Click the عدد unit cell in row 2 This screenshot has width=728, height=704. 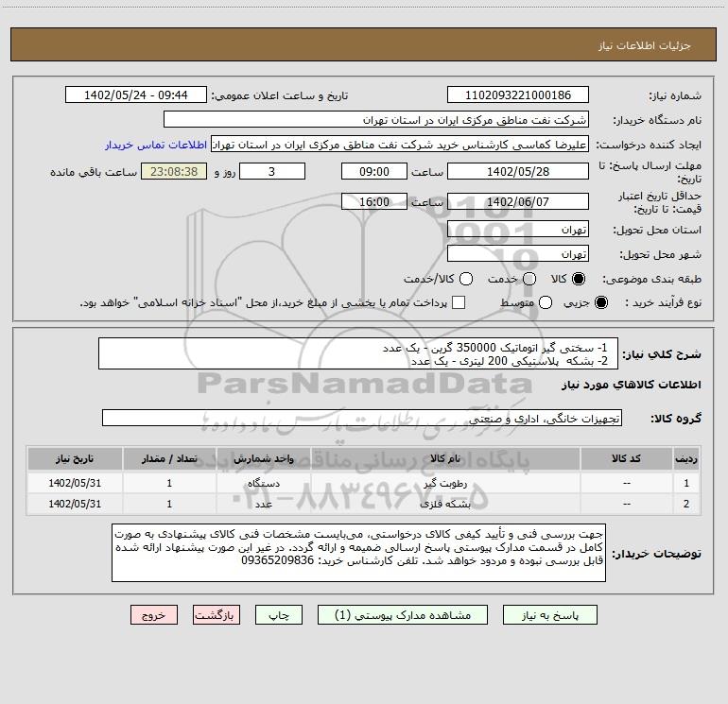[263, 504]
